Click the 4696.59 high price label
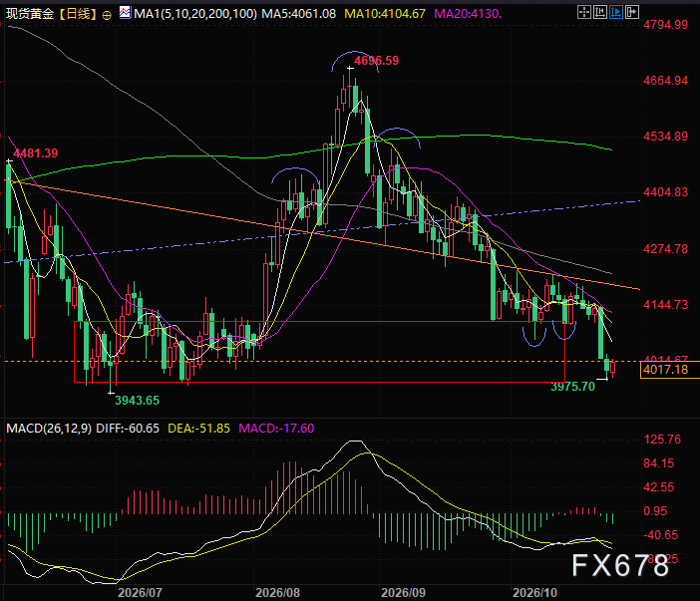 [x=376, y=61]
